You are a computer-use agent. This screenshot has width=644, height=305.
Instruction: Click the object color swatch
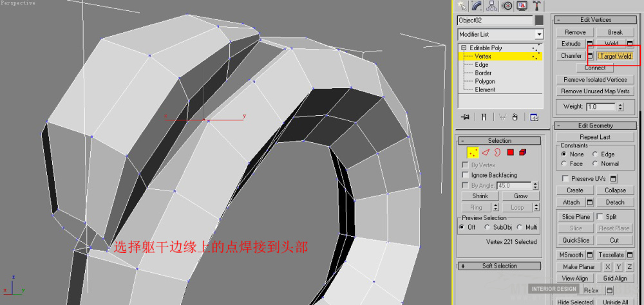[539, 21]
